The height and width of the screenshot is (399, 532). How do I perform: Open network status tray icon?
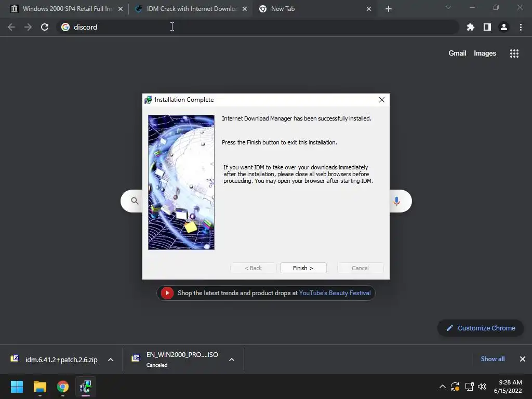point(469,387)
